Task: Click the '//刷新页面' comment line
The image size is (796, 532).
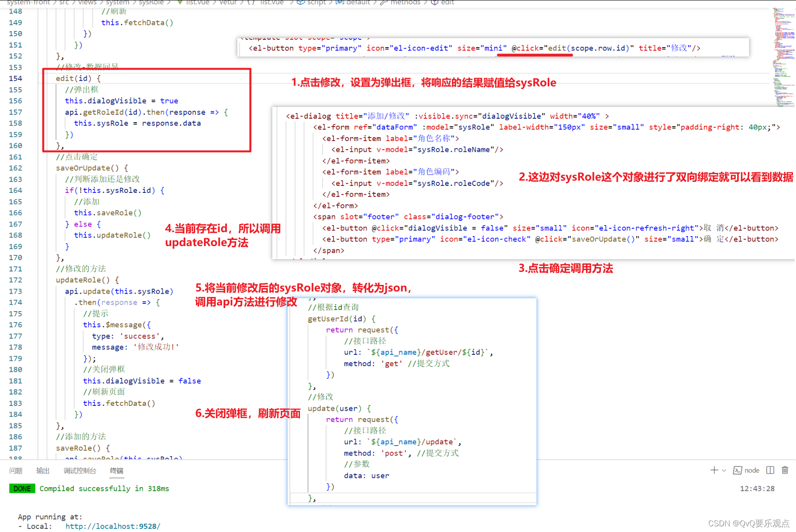Action: coord(104,392)
